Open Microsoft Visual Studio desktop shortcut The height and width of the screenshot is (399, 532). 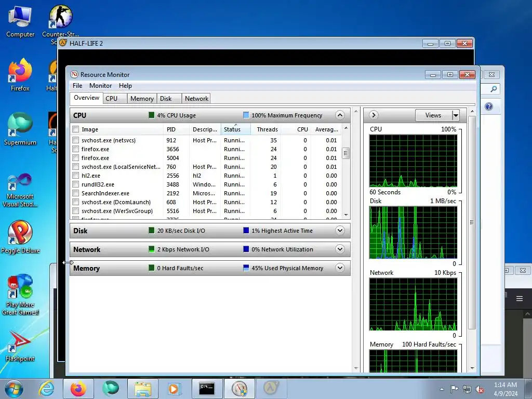tap(20, 190)
